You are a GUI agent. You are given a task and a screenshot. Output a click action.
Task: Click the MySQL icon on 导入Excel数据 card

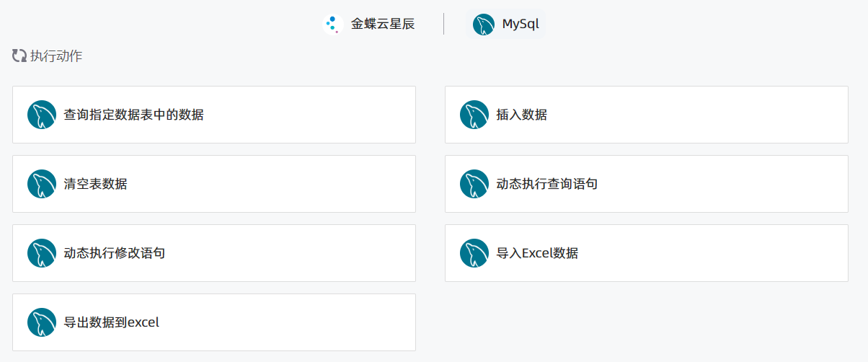474,253
